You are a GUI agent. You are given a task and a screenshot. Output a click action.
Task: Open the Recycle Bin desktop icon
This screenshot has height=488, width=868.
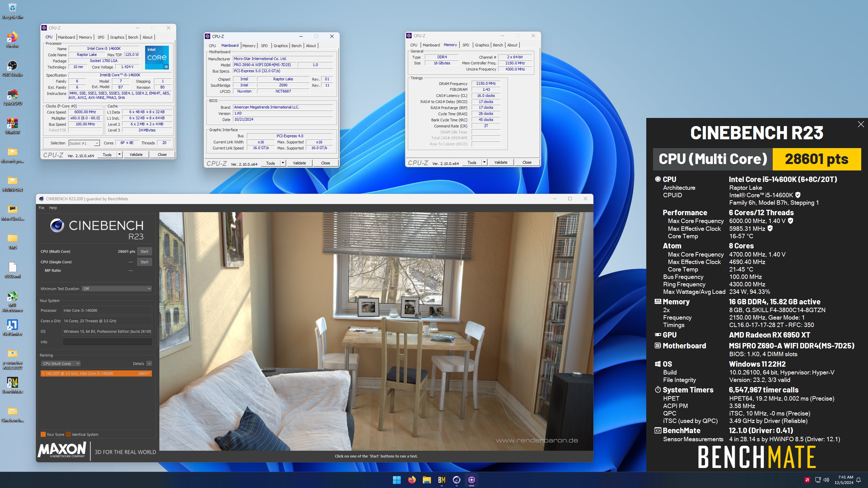[x=12, y=11]
